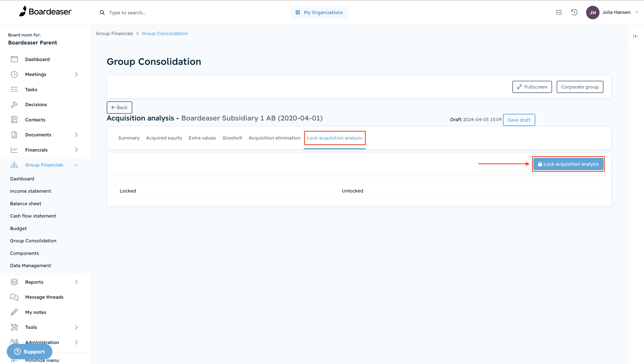Image resolution: width=644 pixels, height=364 pixels.
Task: Click the Tasks checklist icon in sidebar
Action: [x=14, y=89]
